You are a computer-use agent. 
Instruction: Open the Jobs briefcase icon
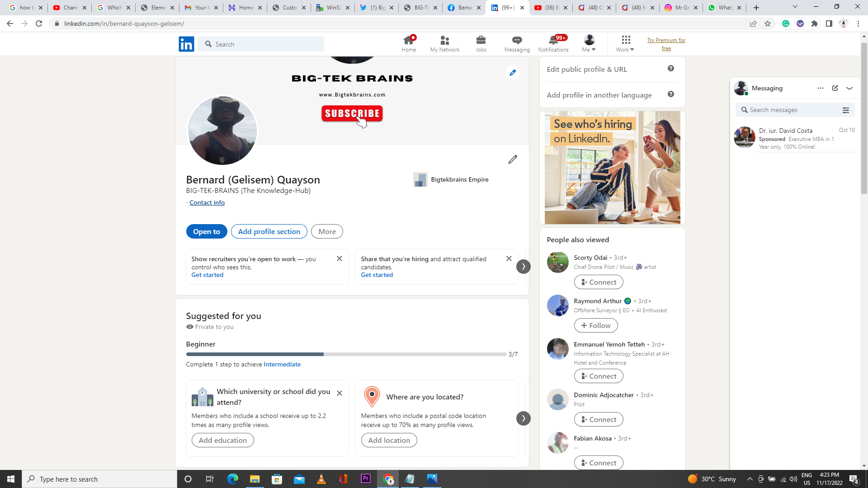pyautogui.click(x=481, y=43)
